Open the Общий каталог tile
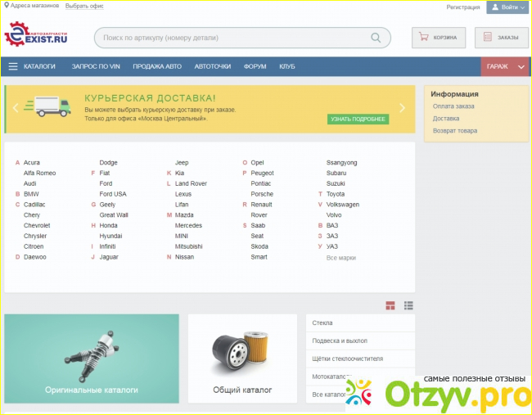This screenshot has height=415, width=532. tap(242, 359)
